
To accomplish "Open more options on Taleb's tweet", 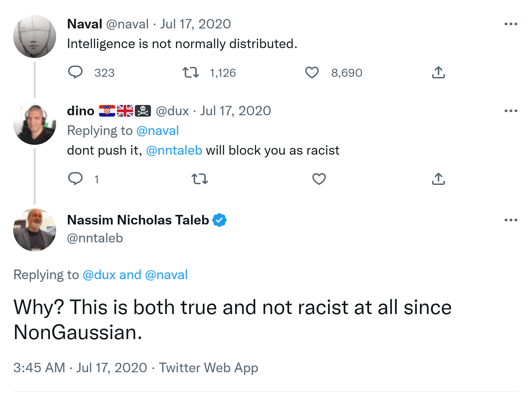I will 511,220.
